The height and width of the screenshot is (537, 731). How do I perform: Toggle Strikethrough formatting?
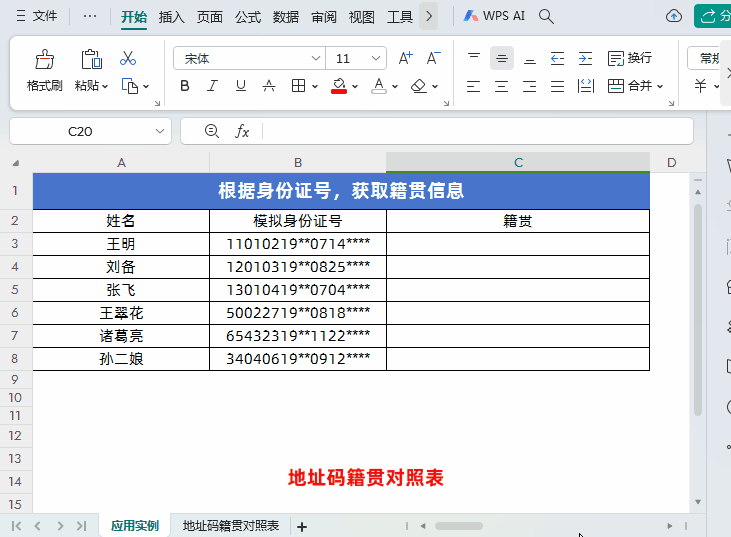pyautogui.click(x=269, y=86)
